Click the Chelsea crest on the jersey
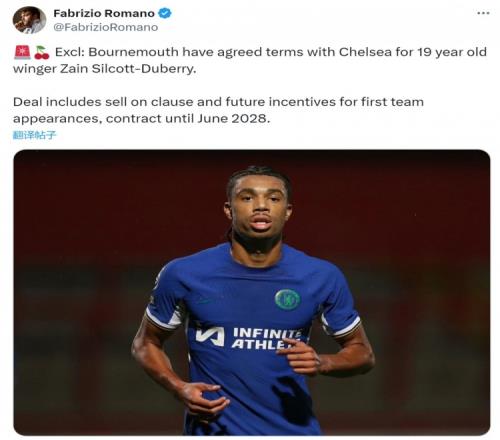 (287, 299)
